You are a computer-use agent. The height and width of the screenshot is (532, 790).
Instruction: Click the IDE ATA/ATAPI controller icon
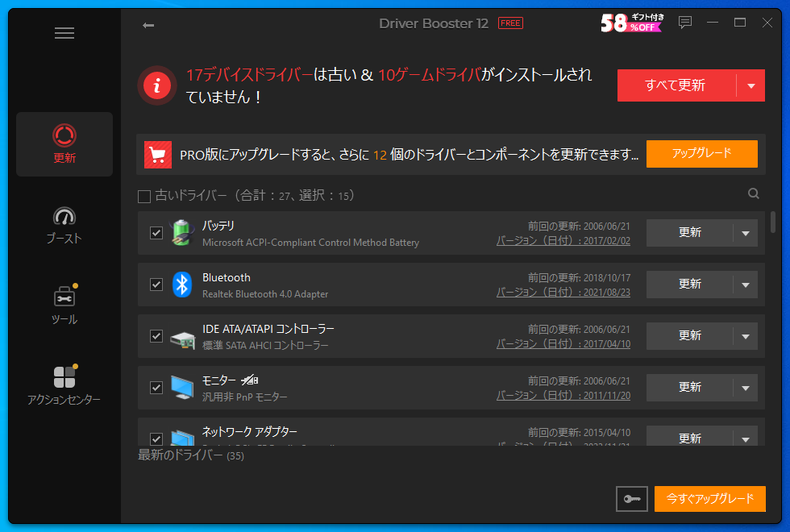point(182,339)
